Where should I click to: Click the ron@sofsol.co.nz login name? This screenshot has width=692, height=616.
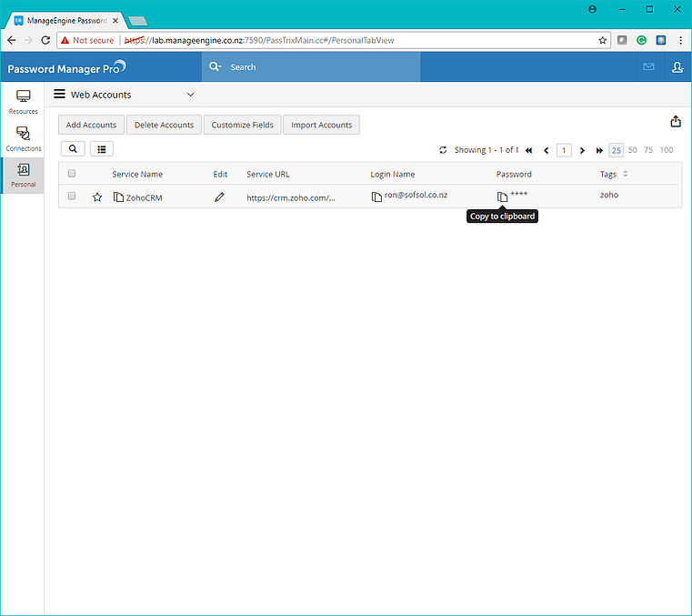coord(416,195)
